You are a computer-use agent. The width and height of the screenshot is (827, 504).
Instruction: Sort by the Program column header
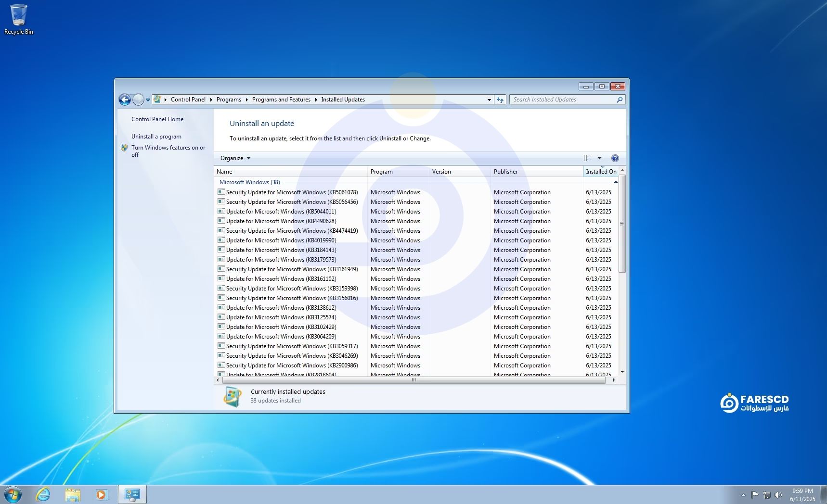398,172
